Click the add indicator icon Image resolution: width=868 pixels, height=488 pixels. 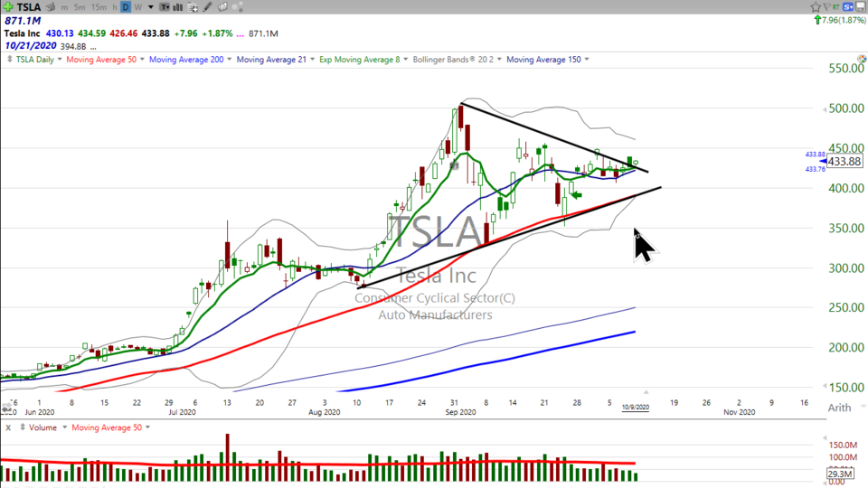pyautogui.click(x=193, y=7)
